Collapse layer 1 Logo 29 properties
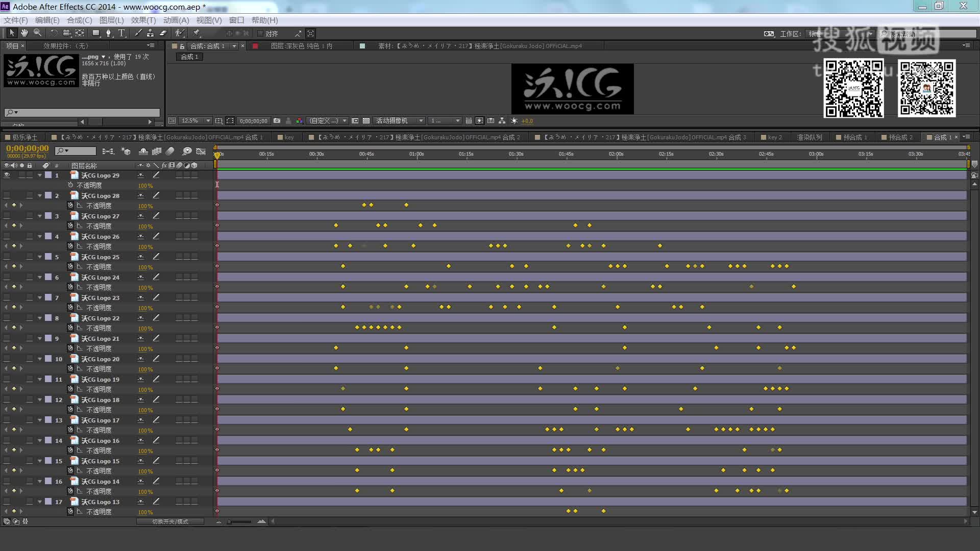The width and height of the screenshot is (980, 551). [39, 175]
